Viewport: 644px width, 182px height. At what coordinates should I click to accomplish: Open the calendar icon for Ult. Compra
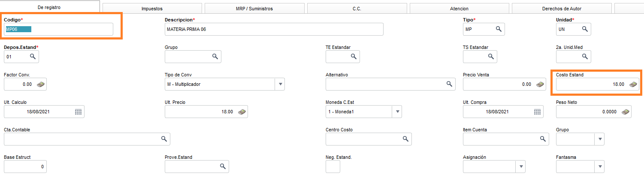[537, 112]
